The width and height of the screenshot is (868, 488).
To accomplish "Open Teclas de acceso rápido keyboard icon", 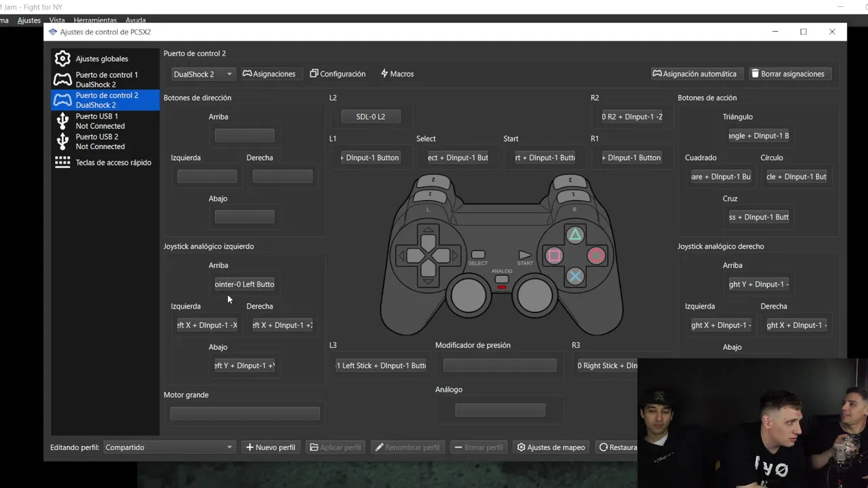I will (62, 163).
